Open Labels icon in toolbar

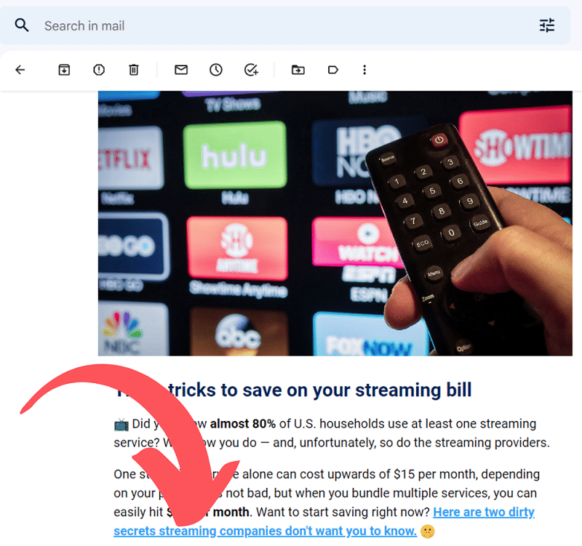[333, 70]
